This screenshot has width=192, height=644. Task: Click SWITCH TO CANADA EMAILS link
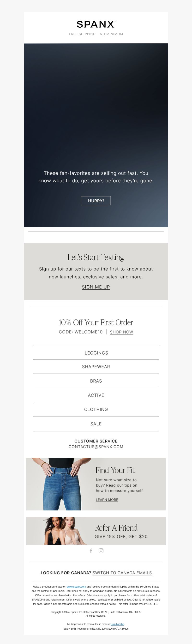click(x=122, y=573)
